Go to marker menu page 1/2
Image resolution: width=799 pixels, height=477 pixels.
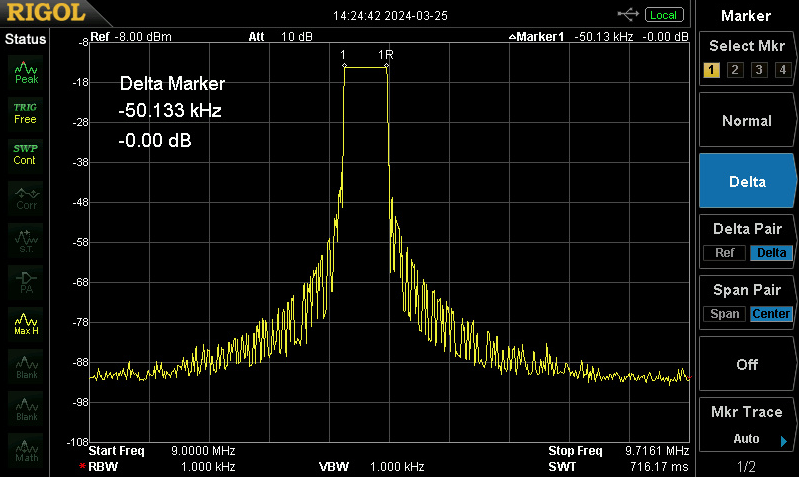click(x=747, y=467)
